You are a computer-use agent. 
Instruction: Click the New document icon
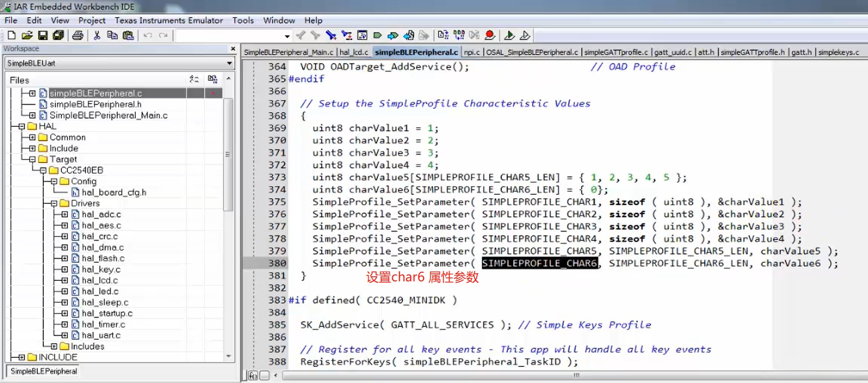(12, 35)
